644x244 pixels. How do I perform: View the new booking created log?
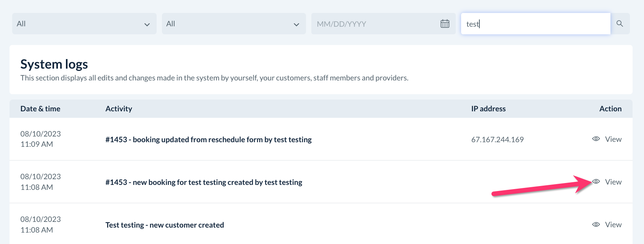click(x=613, y=182)
